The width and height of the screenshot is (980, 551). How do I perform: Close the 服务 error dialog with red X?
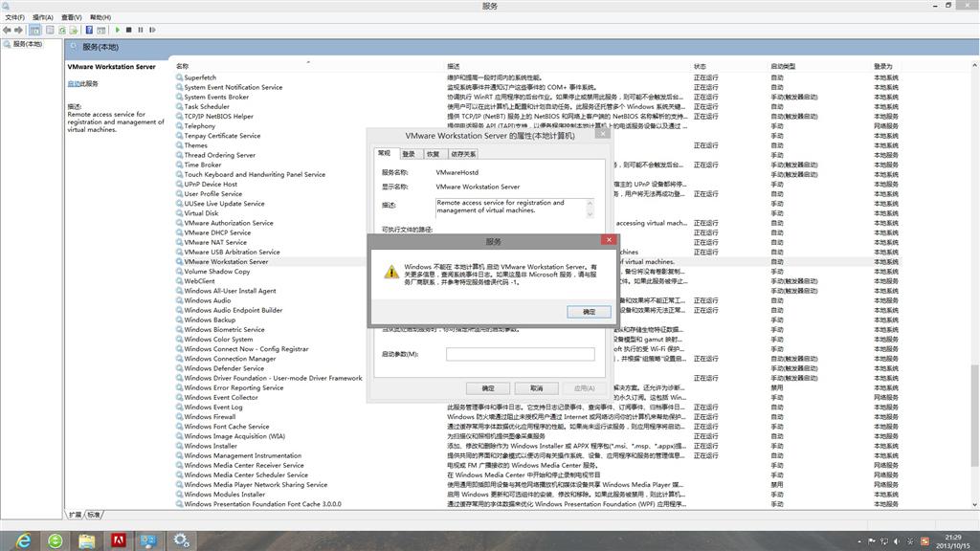pos(609,240)
